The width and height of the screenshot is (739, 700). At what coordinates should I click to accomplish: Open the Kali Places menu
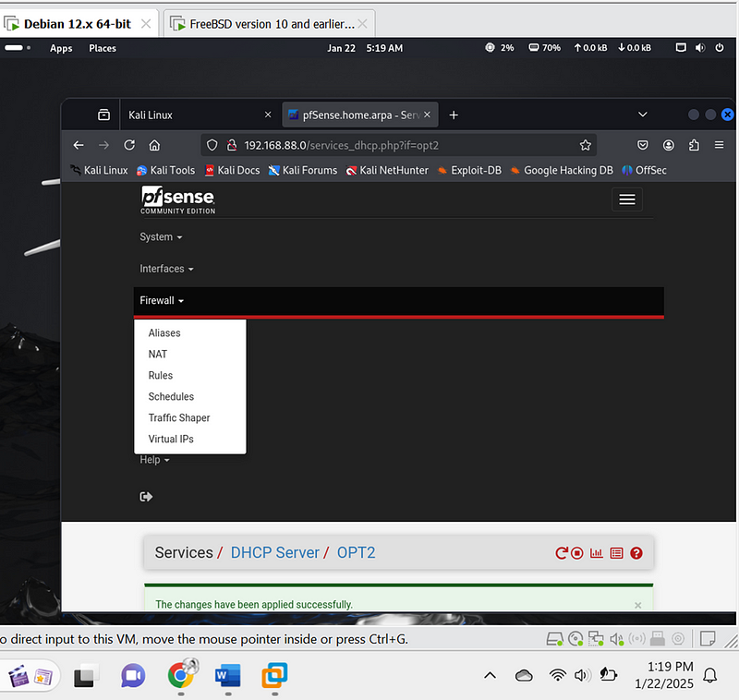pyautogui.click(x=103, y=48)
